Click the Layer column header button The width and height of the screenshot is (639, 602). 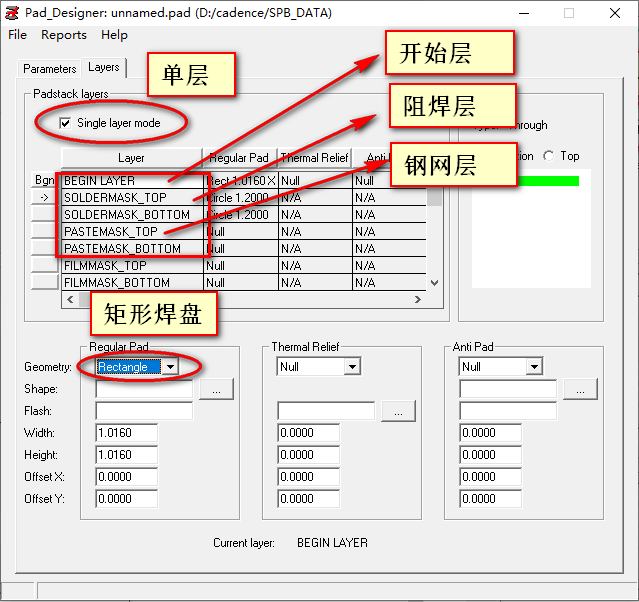131,157
